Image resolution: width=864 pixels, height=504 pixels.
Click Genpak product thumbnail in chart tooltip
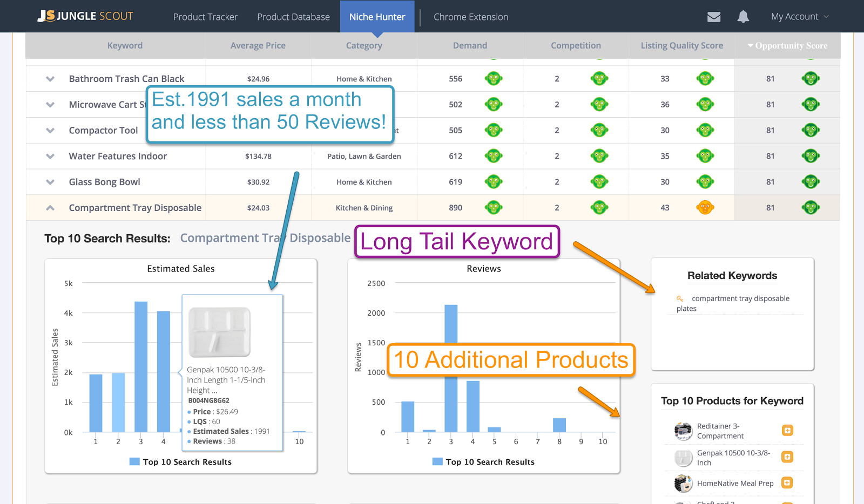tap(219, 332)
